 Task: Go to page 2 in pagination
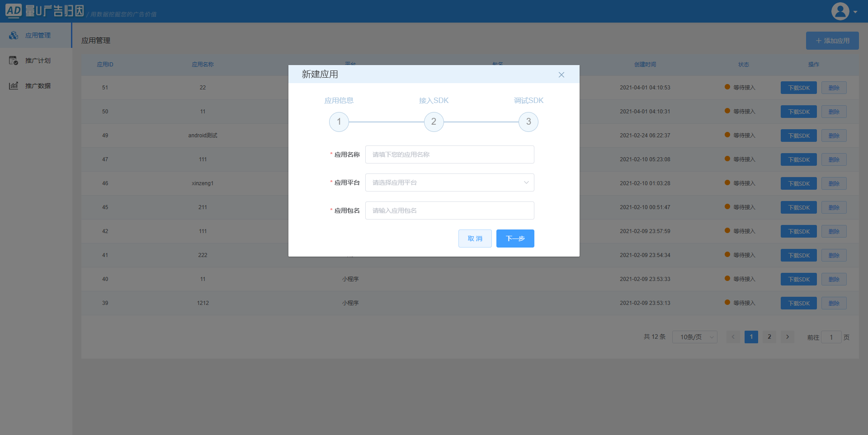(769, 337)
